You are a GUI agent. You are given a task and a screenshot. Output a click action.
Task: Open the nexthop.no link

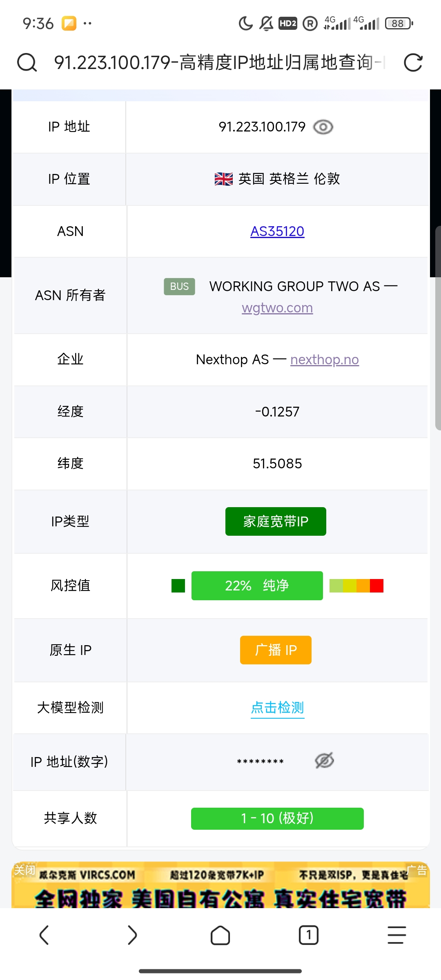(324, 360)
